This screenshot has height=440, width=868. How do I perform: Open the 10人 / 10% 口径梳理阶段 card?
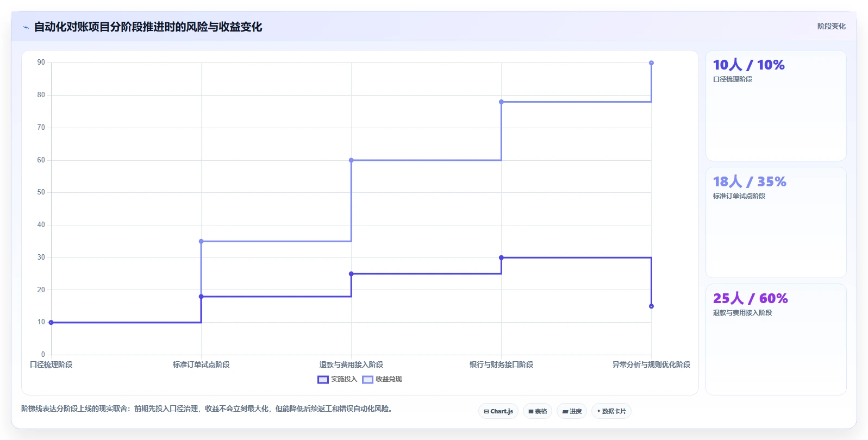776,106
